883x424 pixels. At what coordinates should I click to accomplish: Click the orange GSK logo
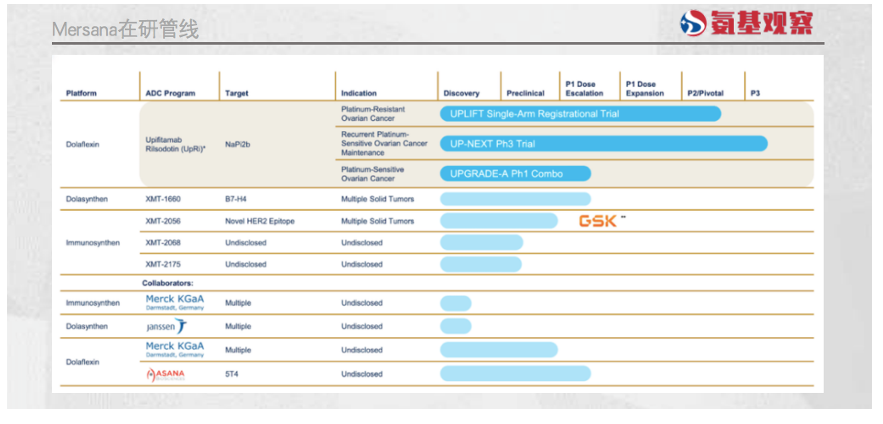(x=600, y=221)
